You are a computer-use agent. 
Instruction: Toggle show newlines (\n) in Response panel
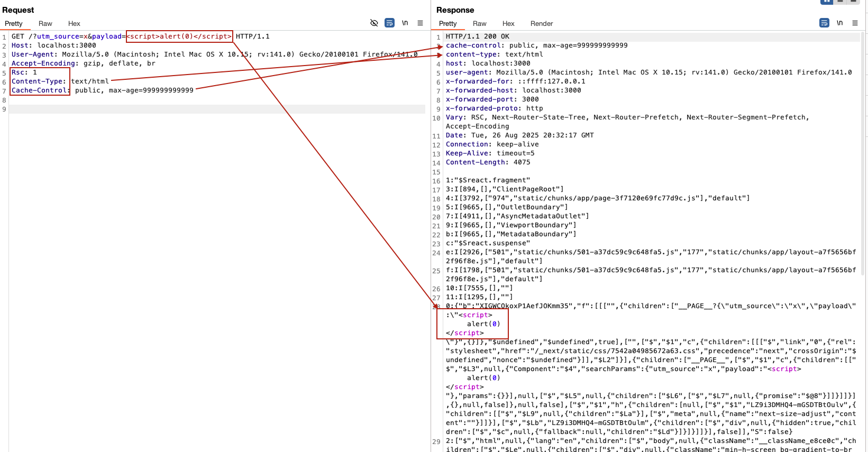pyautogui.click(x=840, y=23)
